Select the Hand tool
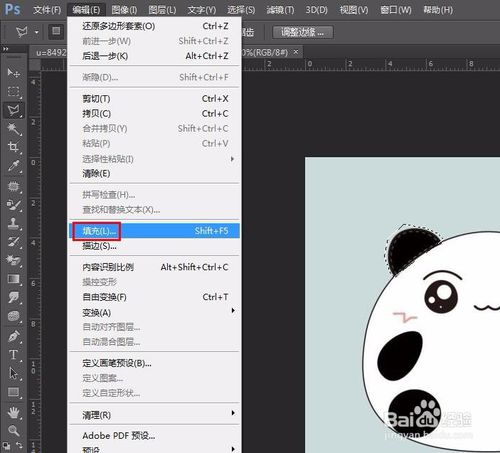The image size is (500, 453). pos(14,413)
